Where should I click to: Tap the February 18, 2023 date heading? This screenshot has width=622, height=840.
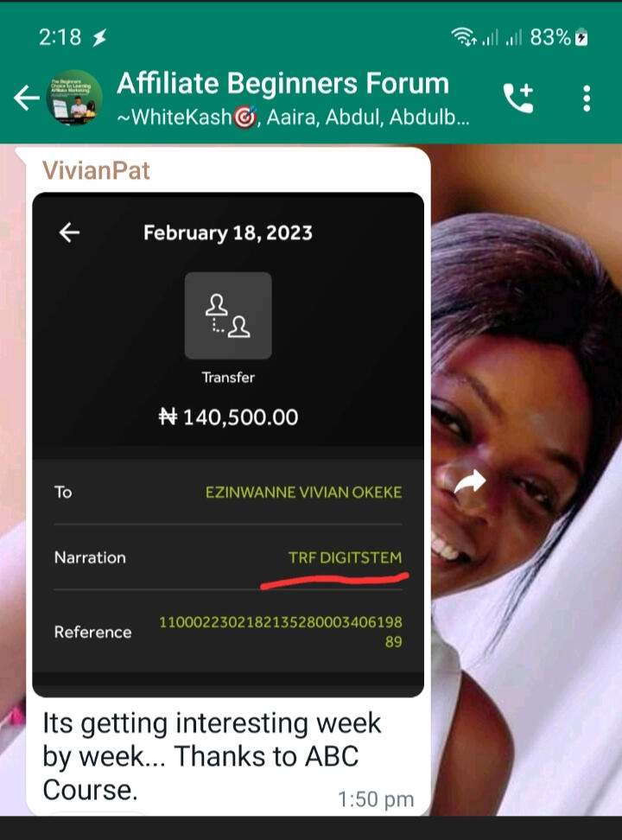point(228,232)
